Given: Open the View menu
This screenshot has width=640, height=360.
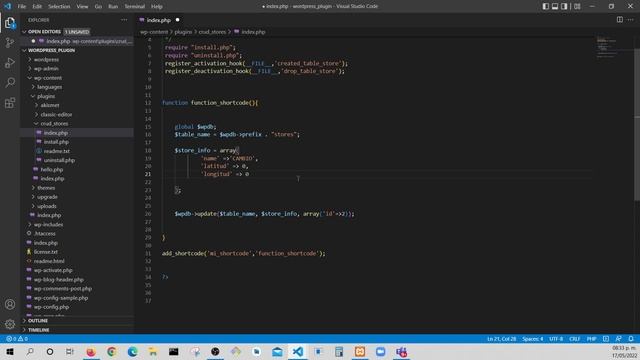Looking at the screenshot, I should 82,7.
